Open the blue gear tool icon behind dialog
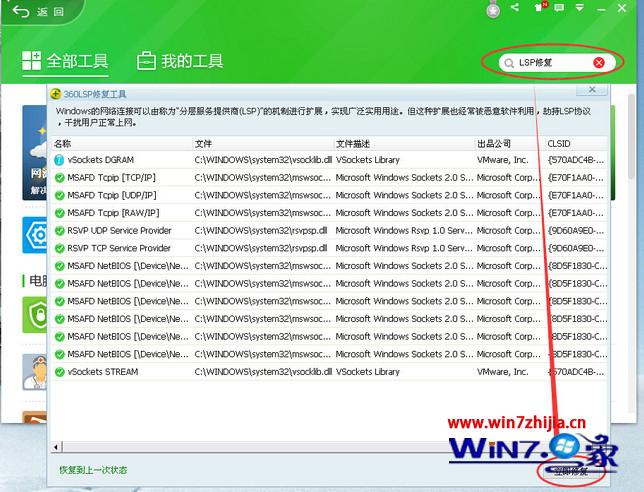The height and width of the screenshot is (492, 644). pos(35,235)
